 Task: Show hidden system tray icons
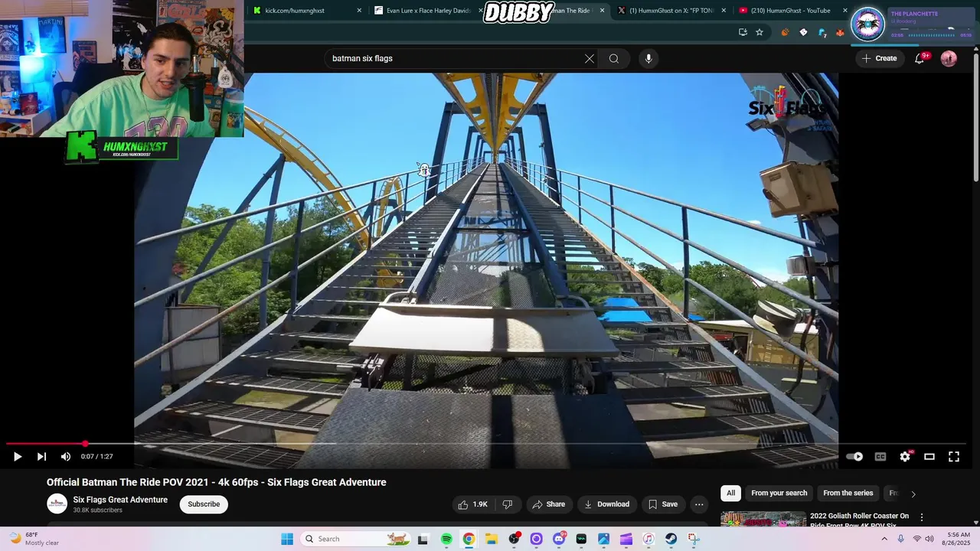point(884,539)
